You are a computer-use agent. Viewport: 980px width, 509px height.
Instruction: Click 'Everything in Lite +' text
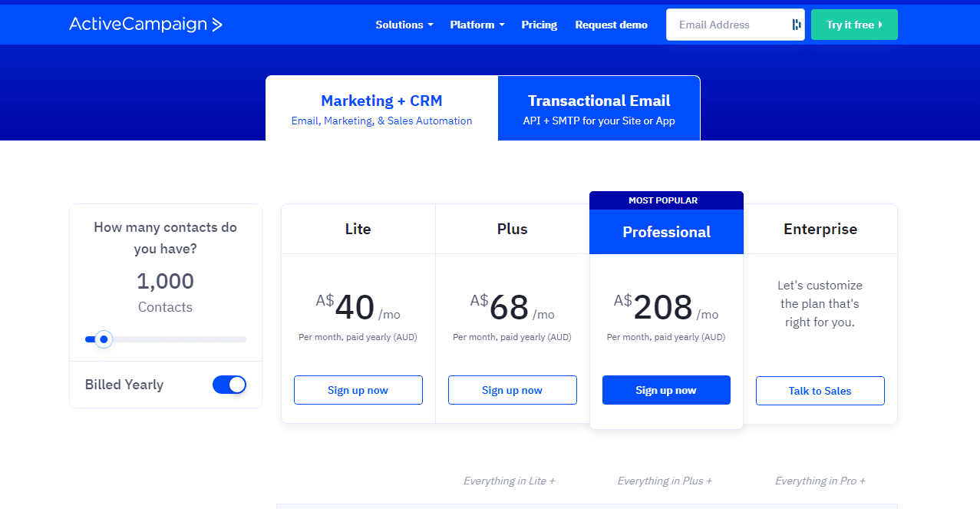[x=509, y=481]
